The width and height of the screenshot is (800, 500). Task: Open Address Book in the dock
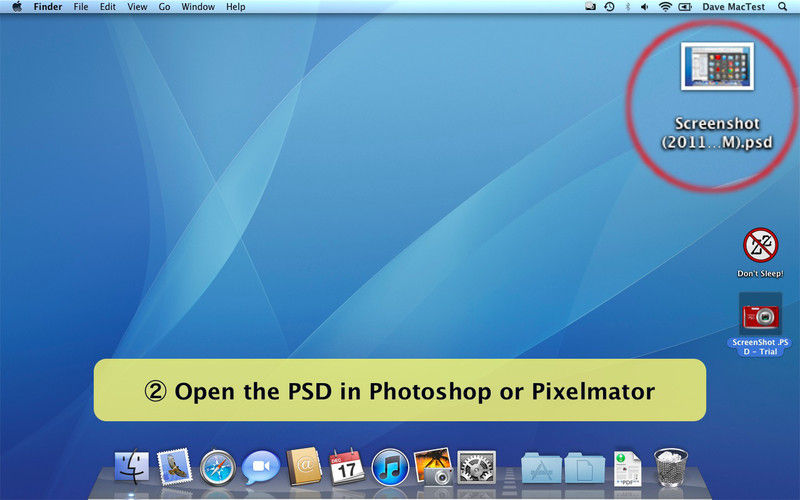(x=304, y=466)
